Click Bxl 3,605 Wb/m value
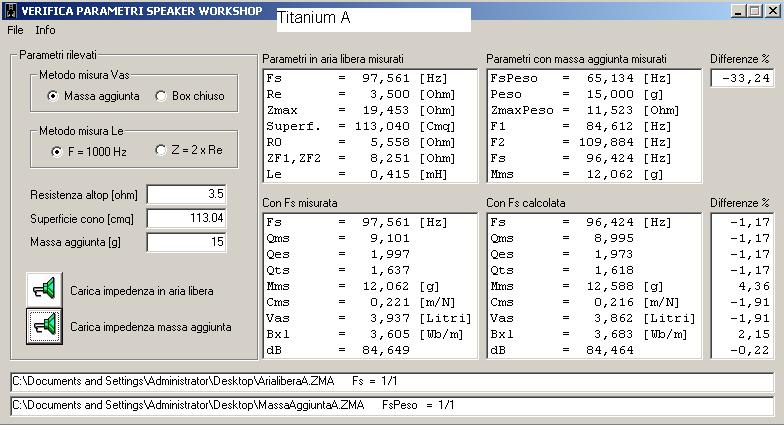 coord(364,334)
